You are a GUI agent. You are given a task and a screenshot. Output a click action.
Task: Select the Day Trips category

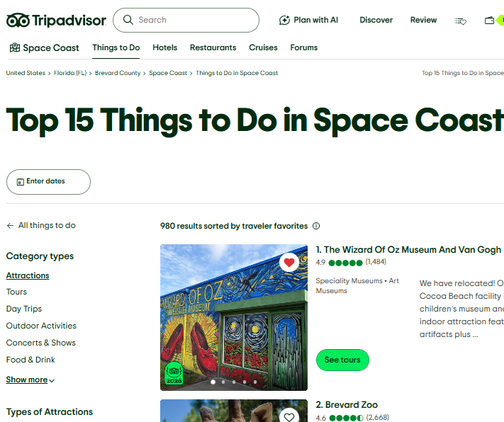(24, 309)
